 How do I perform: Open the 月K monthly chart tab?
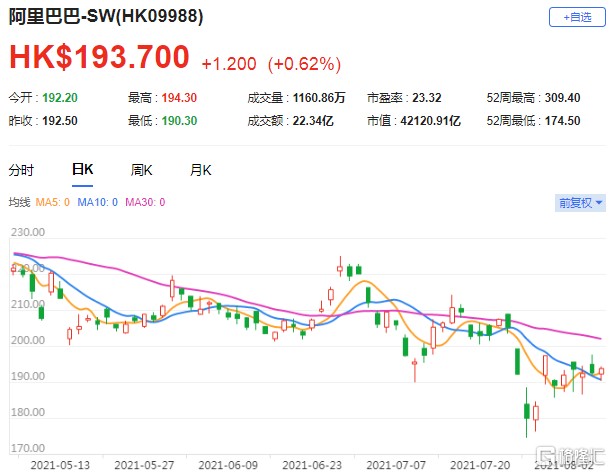(200, 170)
